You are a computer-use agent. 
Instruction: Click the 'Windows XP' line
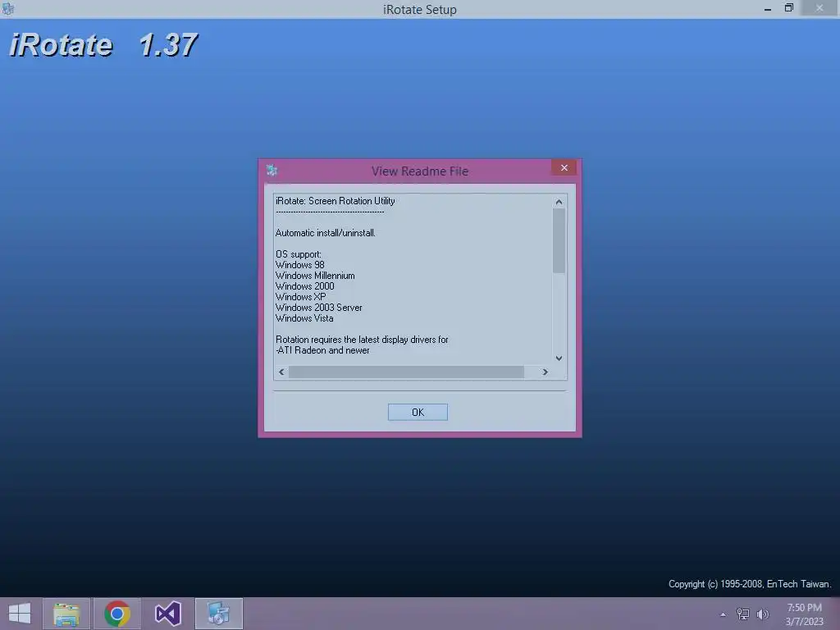tap(300, 297)
